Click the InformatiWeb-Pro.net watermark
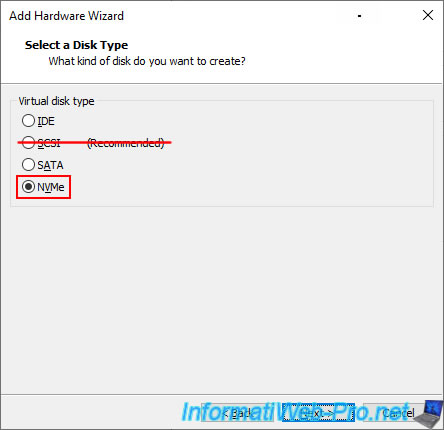The image size is (444, 430). point(295,412)
